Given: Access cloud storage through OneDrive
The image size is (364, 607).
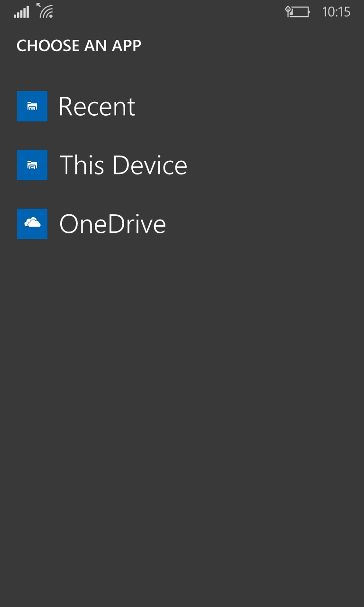Looking at the screenshot, I should pyautogui.click(x=112, y=223).
